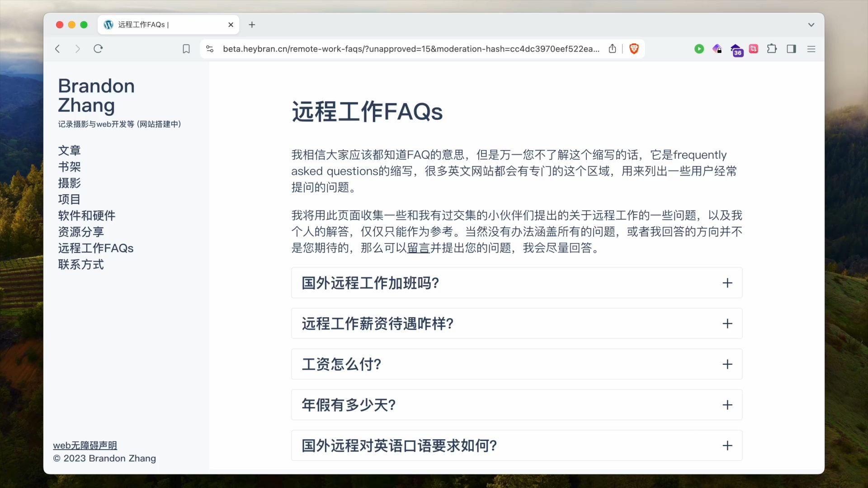Click the © 2023 Brandon Zhang footer text
This screenshot has width=868, height=488.
pos(104,458)
